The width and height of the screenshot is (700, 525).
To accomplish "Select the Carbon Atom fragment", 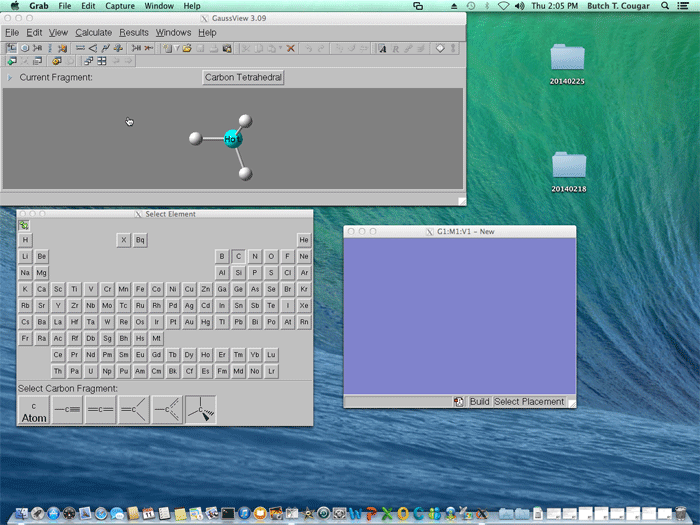I will (34, 410).
